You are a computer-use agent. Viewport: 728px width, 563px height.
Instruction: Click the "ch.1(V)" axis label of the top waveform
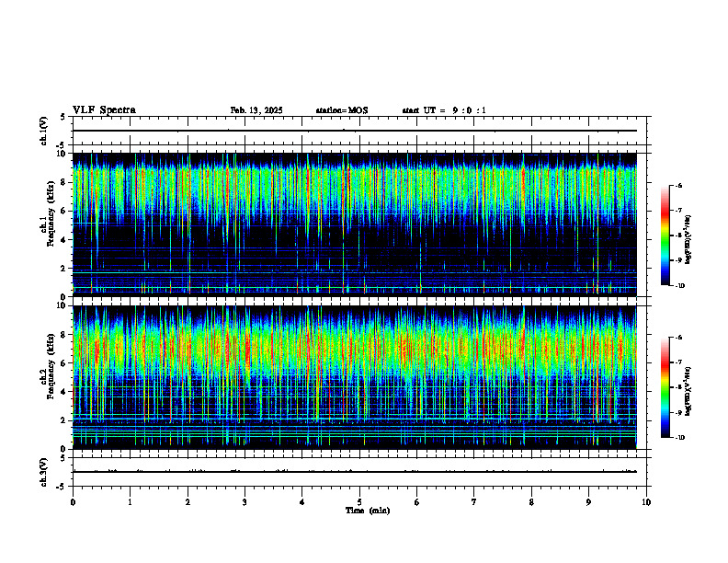[43, 131]
